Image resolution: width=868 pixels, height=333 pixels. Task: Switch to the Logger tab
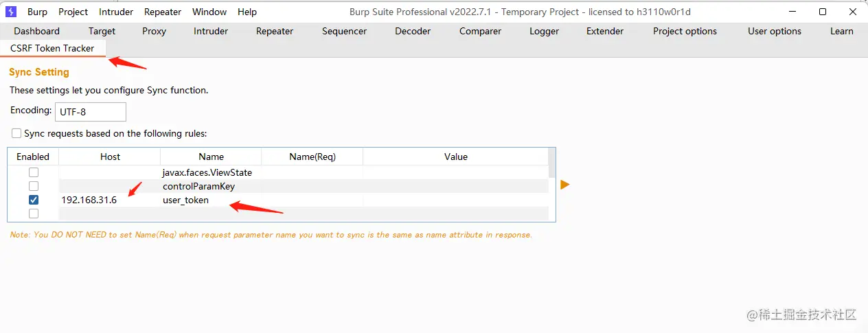tap(545, 31)
